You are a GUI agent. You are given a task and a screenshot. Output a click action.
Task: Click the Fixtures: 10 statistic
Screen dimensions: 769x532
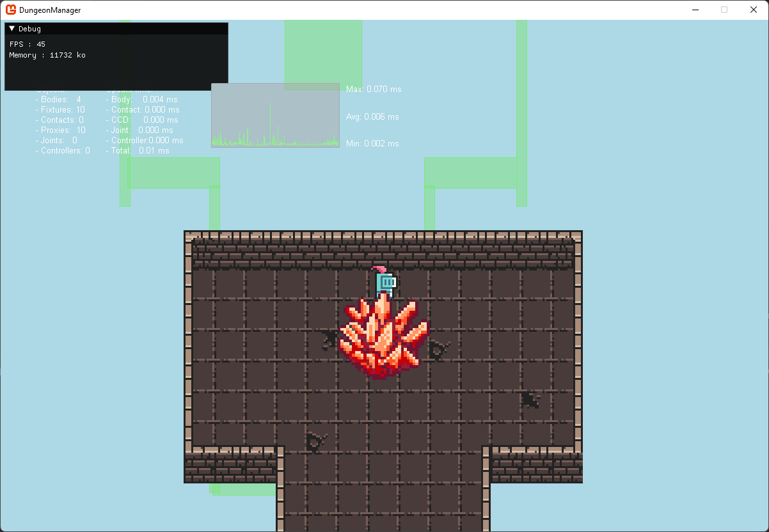(59, 109)
